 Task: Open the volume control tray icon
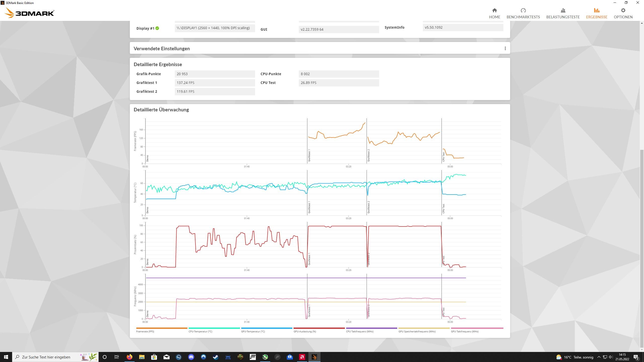611,357
